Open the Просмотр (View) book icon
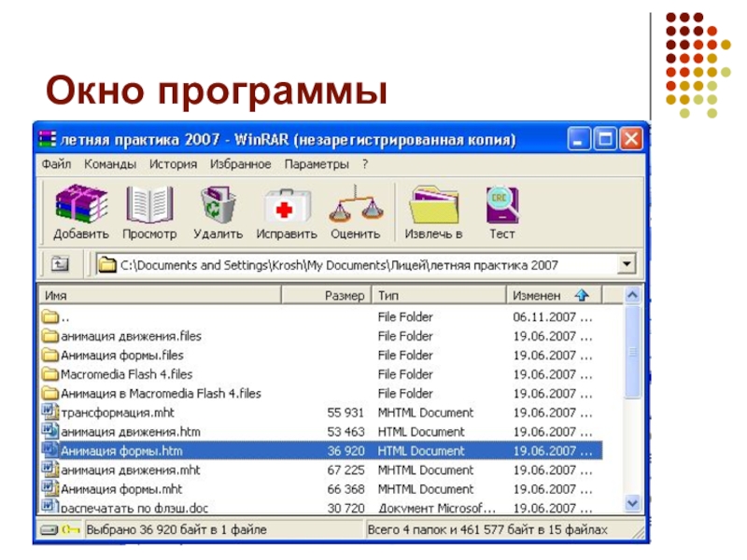The height and width of the screenshot is (560, 747). tap(149, 204)
